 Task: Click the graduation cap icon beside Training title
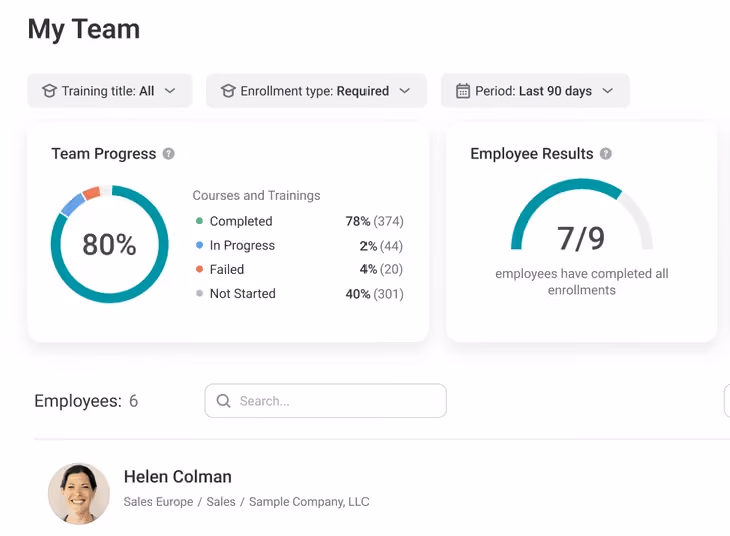[x=49, y=91]
